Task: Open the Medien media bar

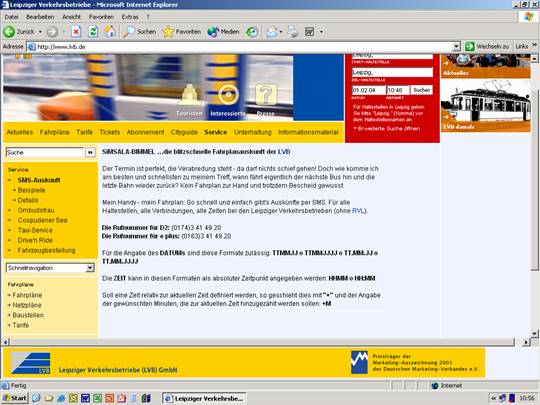Action: (223, 32)
